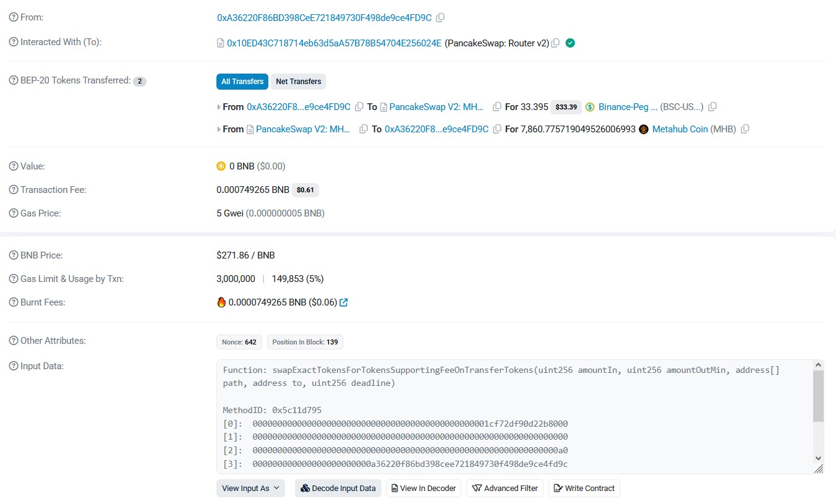
Task: Click the $0.61 transaction fee badge
Action: (305, 190)
